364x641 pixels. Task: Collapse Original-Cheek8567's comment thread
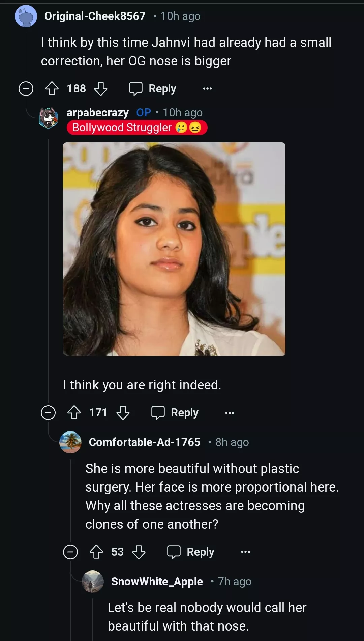(26, 89)
